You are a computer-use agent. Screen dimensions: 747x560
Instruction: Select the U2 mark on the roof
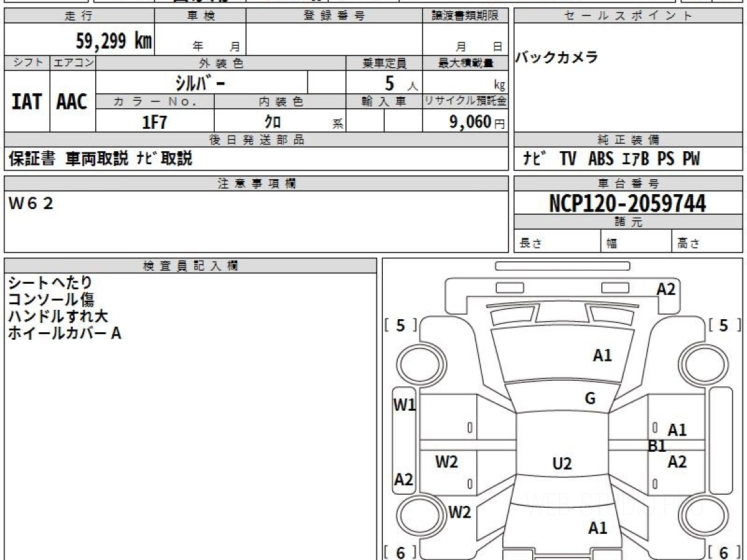[x=562, y=464]
